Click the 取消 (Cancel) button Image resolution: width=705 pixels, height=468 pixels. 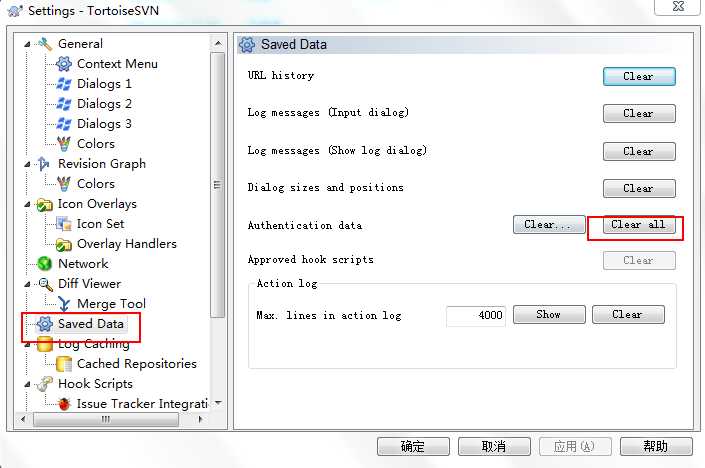[494, 446]
